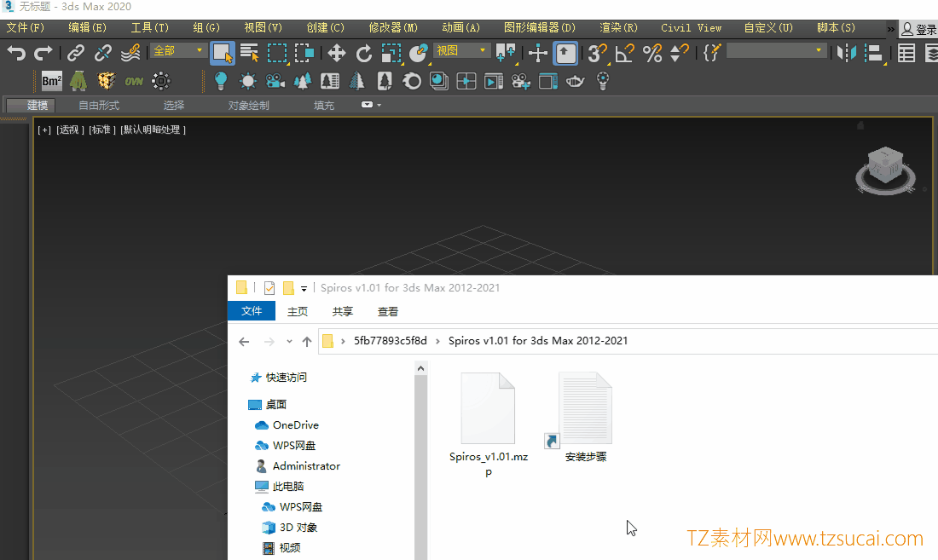Click the navigation pane scroll-up arrow

click(x=420, y=369)
